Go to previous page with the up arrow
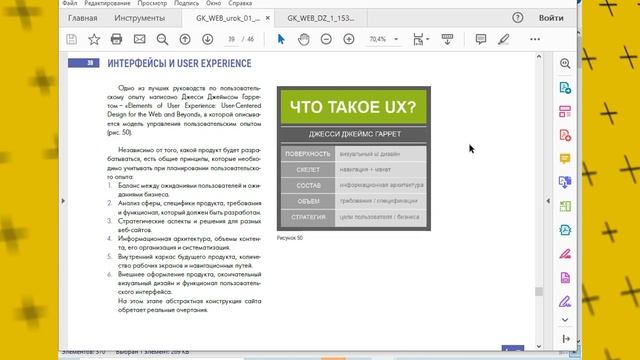This screenshot has height=360, width=640. (185, 39)
